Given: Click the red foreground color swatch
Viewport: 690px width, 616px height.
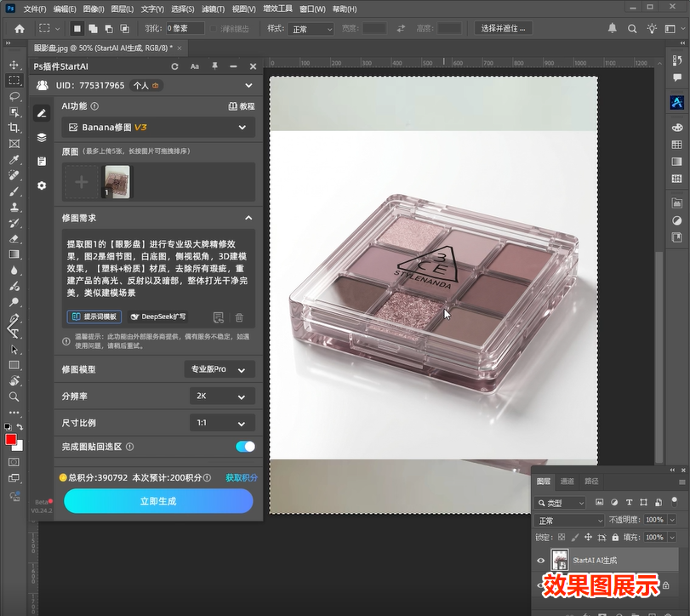Looking at the screenshot, I should (10, 439).
